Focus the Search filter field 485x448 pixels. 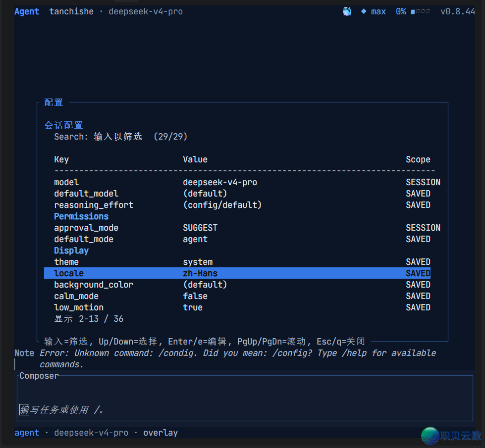(x=121, y=136)
